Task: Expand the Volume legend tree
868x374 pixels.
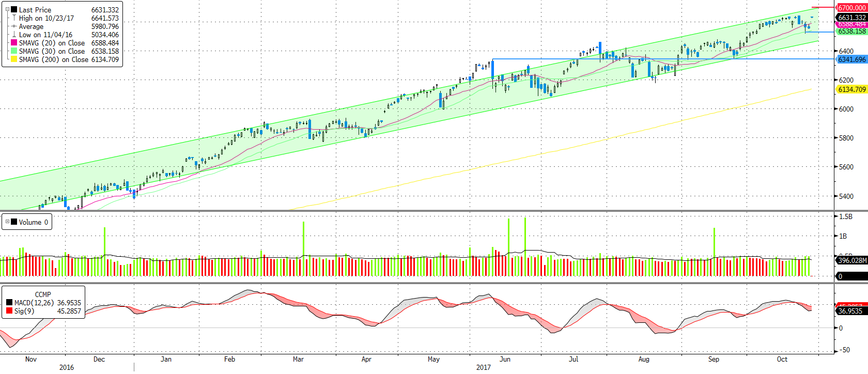Action: pos(7,222)
